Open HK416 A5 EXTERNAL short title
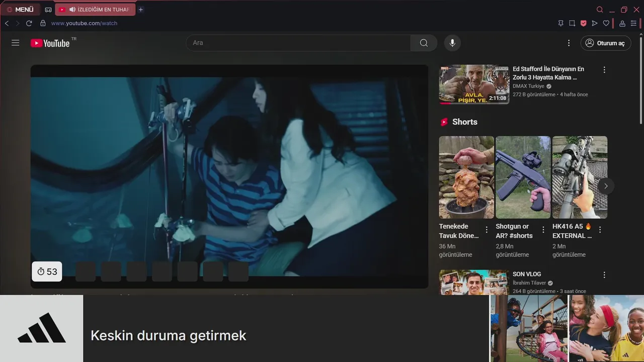Viewport: 644px width, 362px height. [572, 231]
